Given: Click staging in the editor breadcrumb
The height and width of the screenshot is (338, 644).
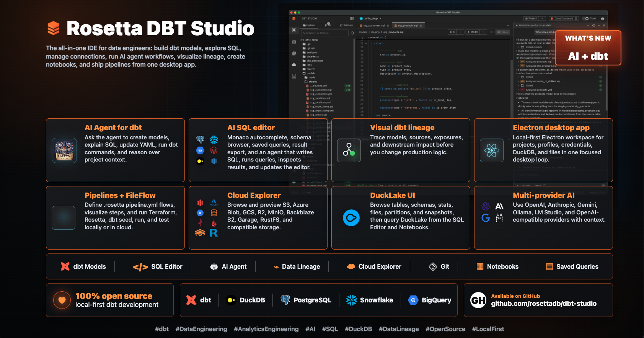Looking at the screenshot, I should 375,32.
